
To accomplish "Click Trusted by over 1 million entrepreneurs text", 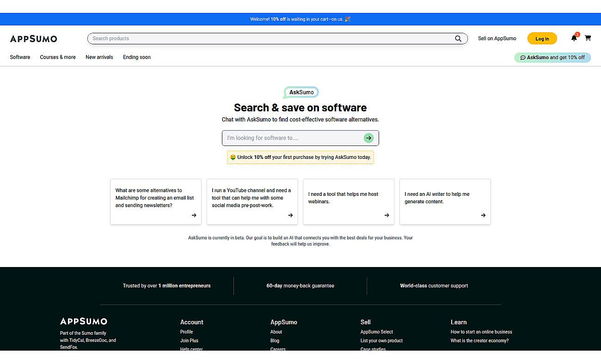I will tap(167, 286).
